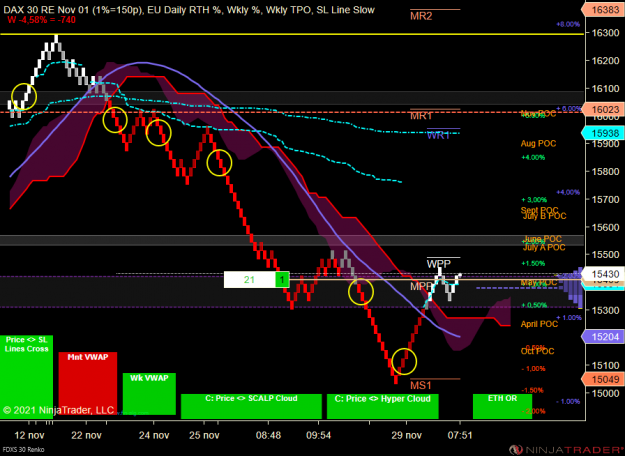Click the '12 nov' date on time axis
This screenshot has height=456, width=625.
(x=29, y=435)
